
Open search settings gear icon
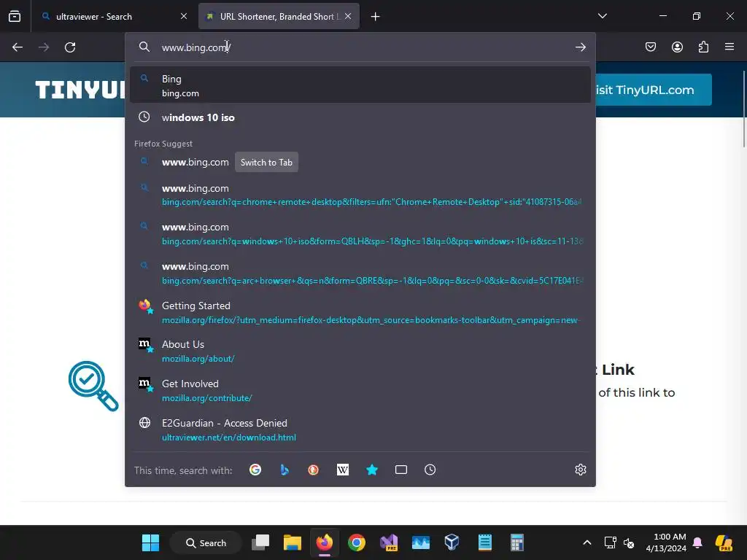pyautogui.click(x=580, y=470)
